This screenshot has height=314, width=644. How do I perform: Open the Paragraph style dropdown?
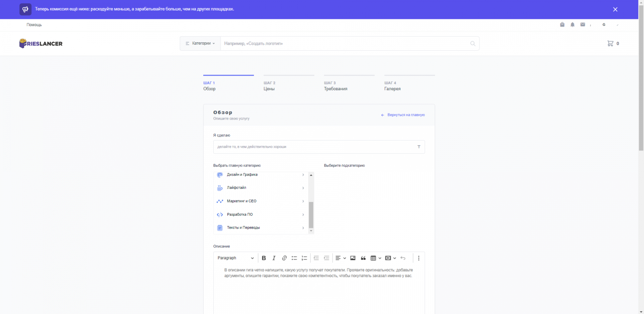(x=235, y=258)
